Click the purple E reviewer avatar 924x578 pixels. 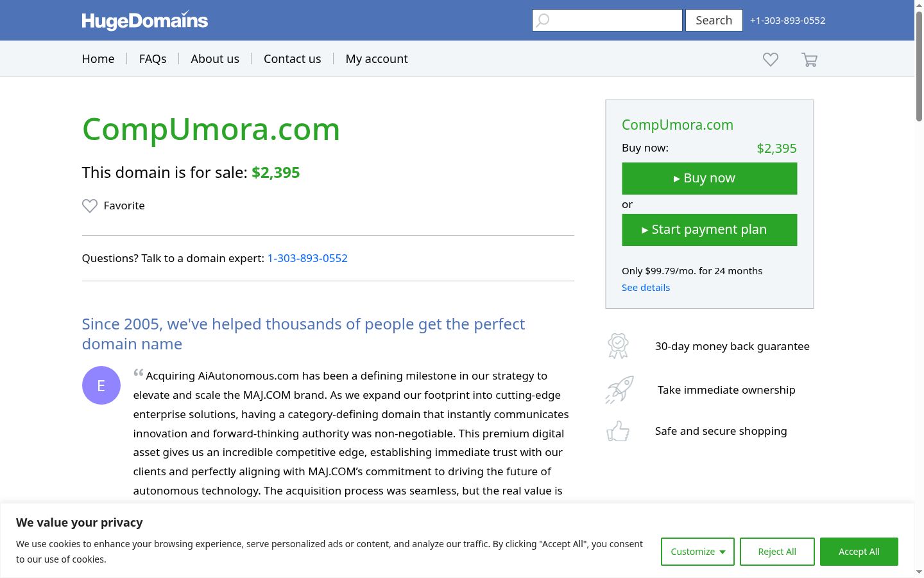click(101, 385)
